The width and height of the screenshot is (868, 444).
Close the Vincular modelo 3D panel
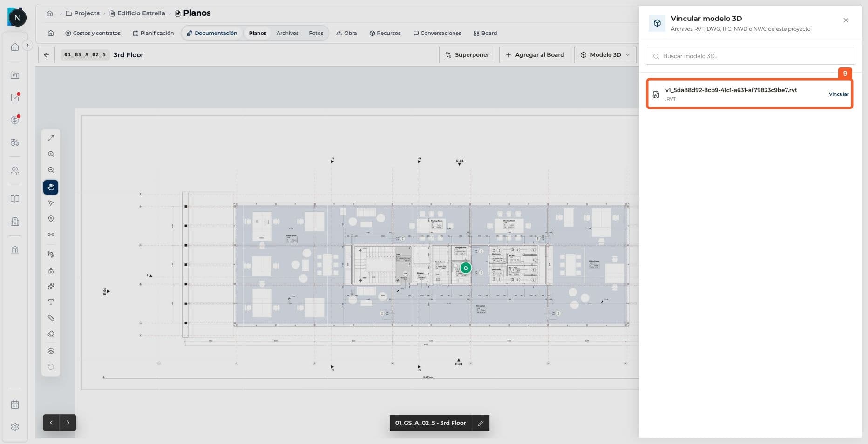(846, 20)
